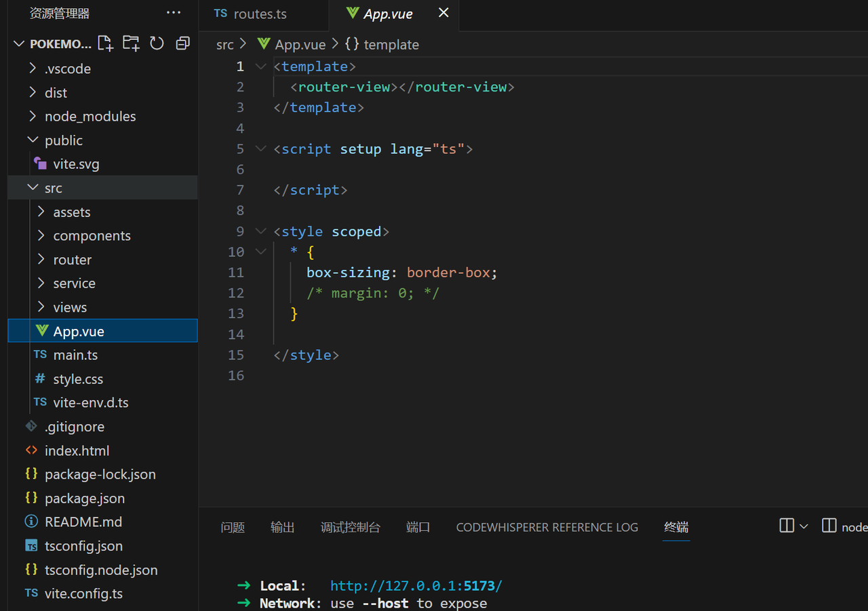Viewport: 868px width, 611px height.
Task: Click the Vue icon in the breadcrumb
Action: [x=264, y=44]
